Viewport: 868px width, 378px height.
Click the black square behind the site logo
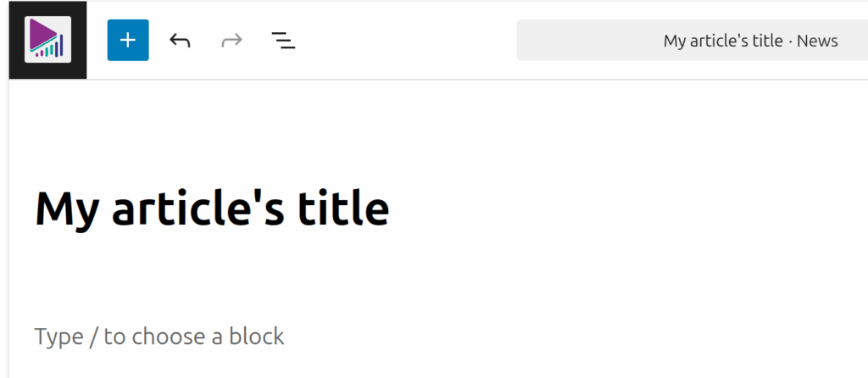(18, 69)
